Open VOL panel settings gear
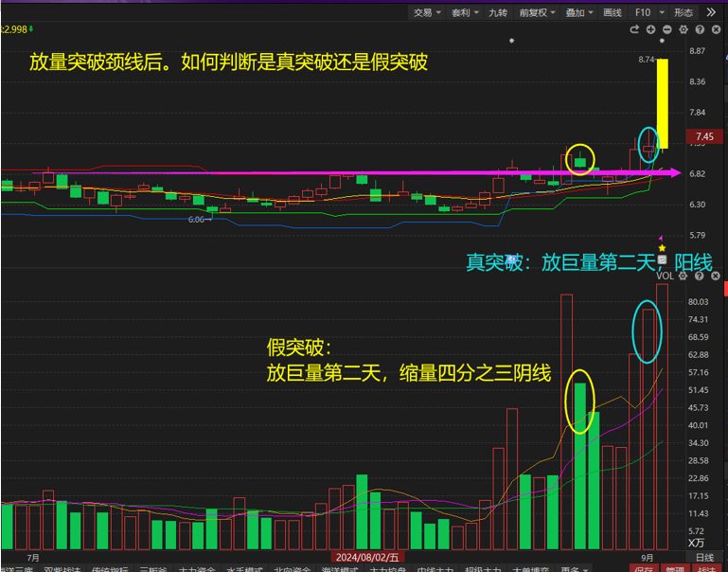The image size is (728, 572). click(x=683, y=276)
